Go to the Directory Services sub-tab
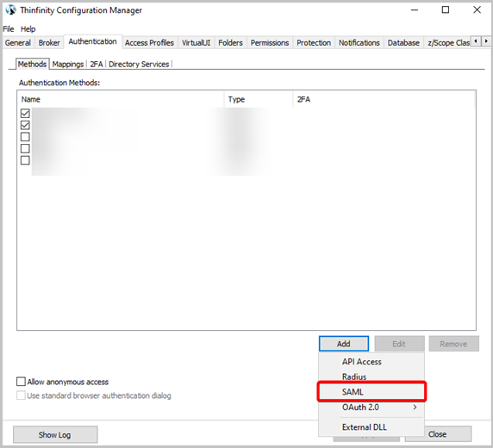This screenshot has width=493, height=448. click(x=139, y=64)
